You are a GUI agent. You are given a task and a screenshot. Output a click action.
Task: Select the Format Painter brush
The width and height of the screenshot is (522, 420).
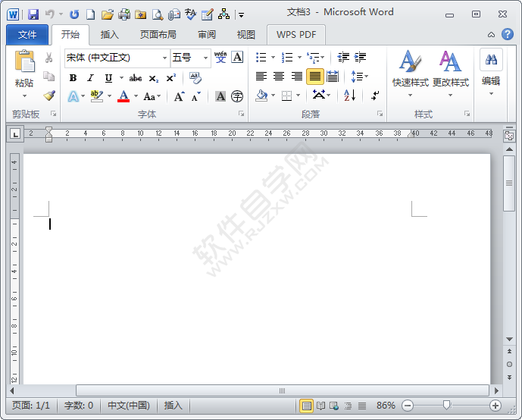(49, 96)
